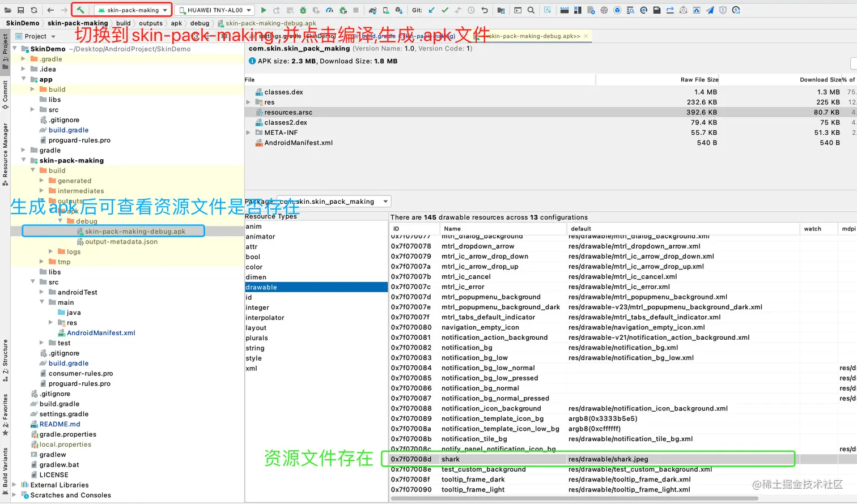Open the Commit side tool window

point(5,95)
